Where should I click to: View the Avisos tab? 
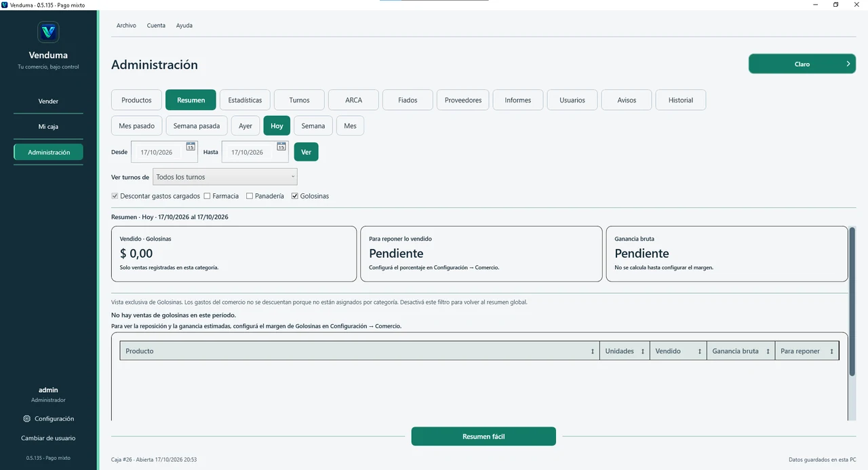pyautogui.click(x=627, y=100)
